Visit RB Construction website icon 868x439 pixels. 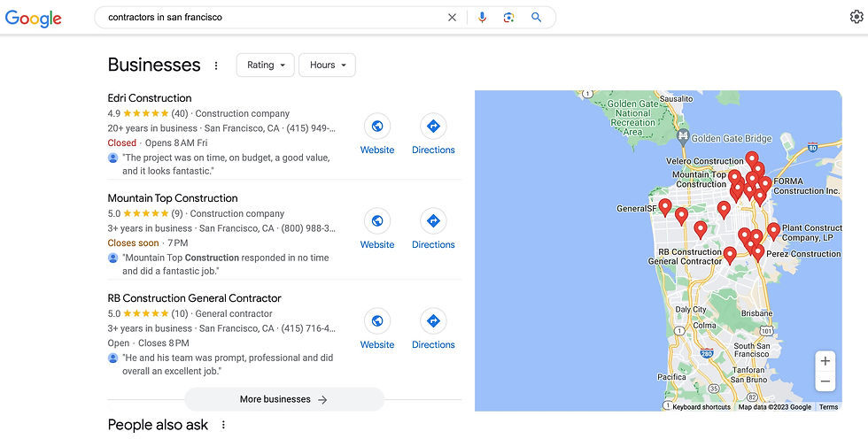tap(377, 321)
